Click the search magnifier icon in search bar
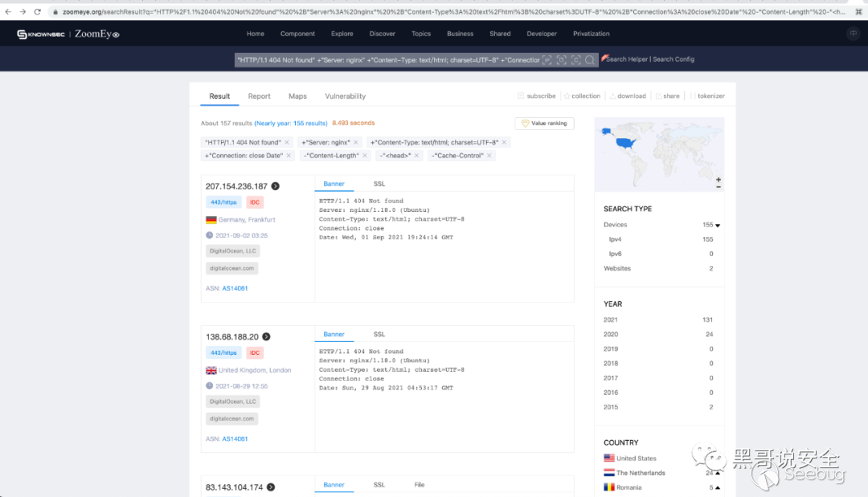This screenshot has height=497, width=868. 590,59
